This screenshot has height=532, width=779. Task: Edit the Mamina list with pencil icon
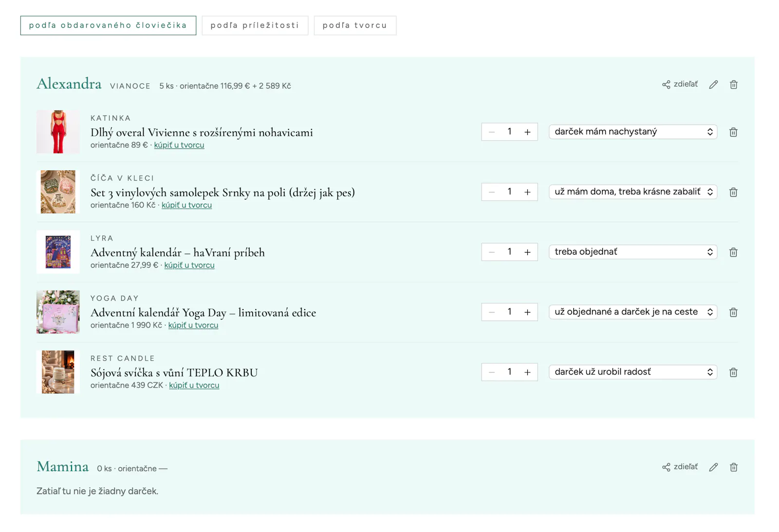(713, 467)
